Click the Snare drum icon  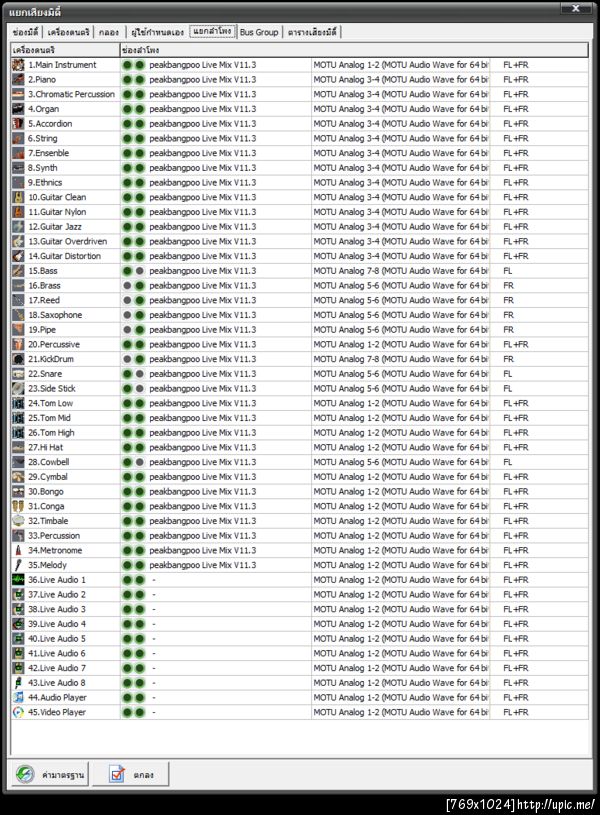(18, 374)
